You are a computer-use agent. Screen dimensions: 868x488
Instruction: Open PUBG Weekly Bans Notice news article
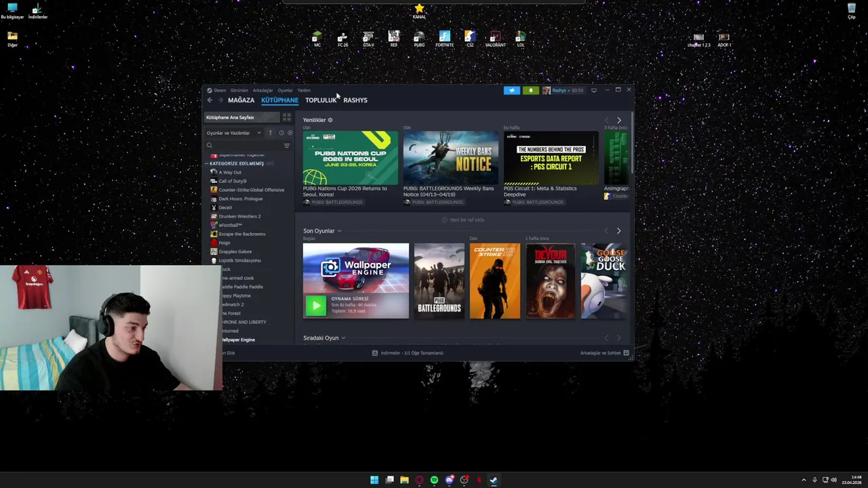coord(450,168)
